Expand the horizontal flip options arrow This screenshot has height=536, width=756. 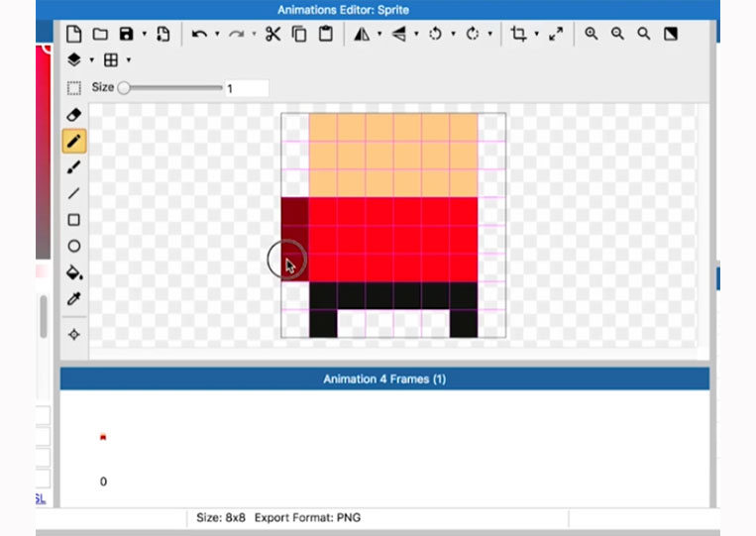pyautogui.click(x=379, y=34)
